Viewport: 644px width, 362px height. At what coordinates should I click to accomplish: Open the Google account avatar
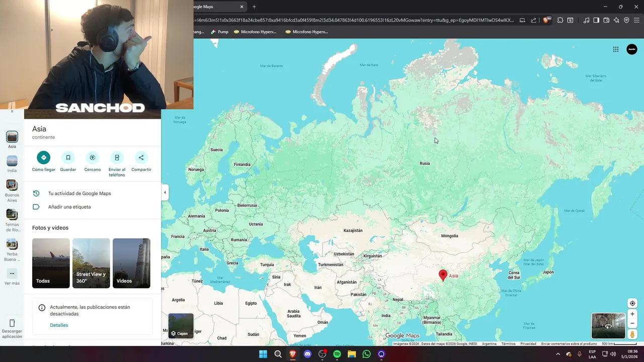point(632,49)
